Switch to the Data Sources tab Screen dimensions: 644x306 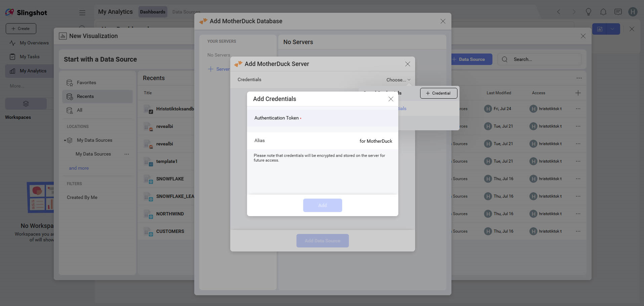coord(186,12)
